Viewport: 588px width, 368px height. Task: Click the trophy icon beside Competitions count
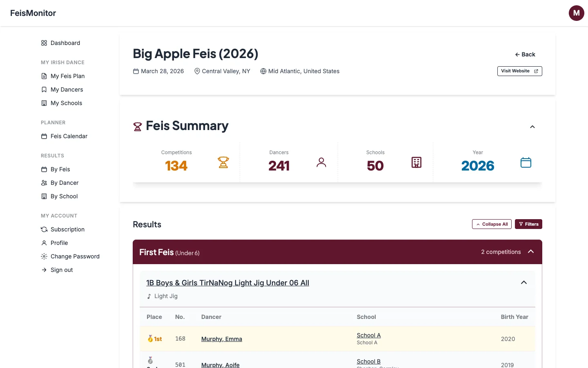coord(223,162)
